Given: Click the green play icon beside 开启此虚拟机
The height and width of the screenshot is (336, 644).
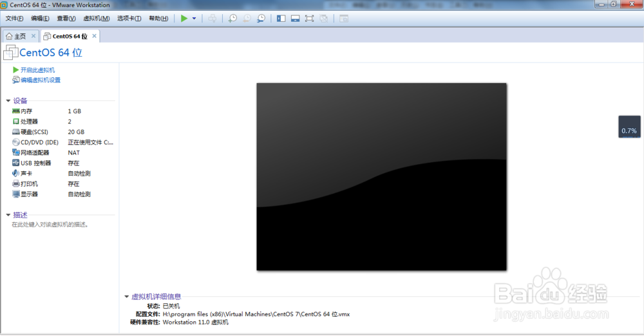Looking at the screenshot, I should point(15,70).
